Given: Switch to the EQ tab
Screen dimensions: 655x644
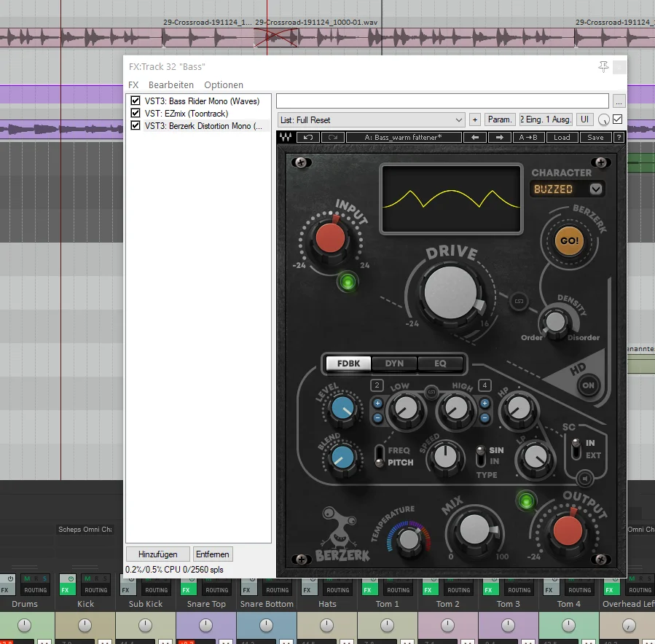Looking at the screenshot, I should coord(440,364).
